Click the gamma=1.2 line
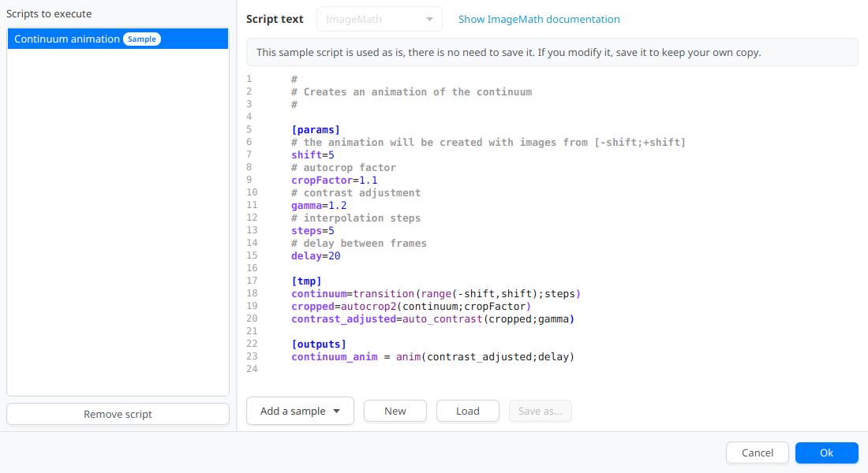 point(319,205)
